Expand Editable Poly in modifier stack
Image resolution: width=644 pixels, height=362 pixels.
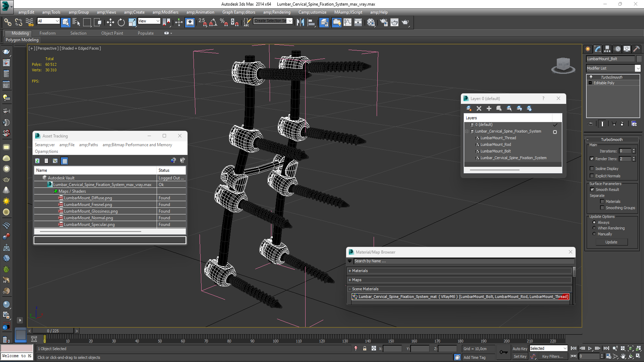tap(590, 83)
